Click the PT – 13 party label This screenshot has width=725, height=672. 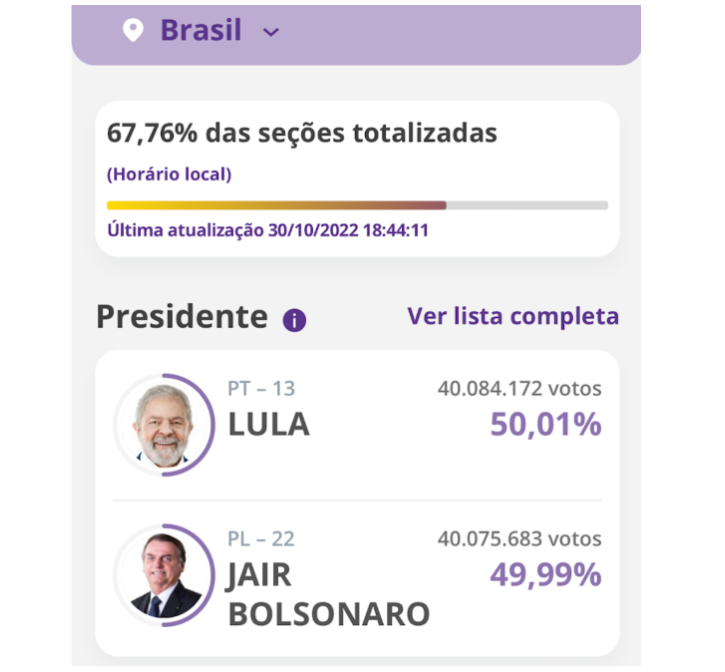click(x=262, y=389)
